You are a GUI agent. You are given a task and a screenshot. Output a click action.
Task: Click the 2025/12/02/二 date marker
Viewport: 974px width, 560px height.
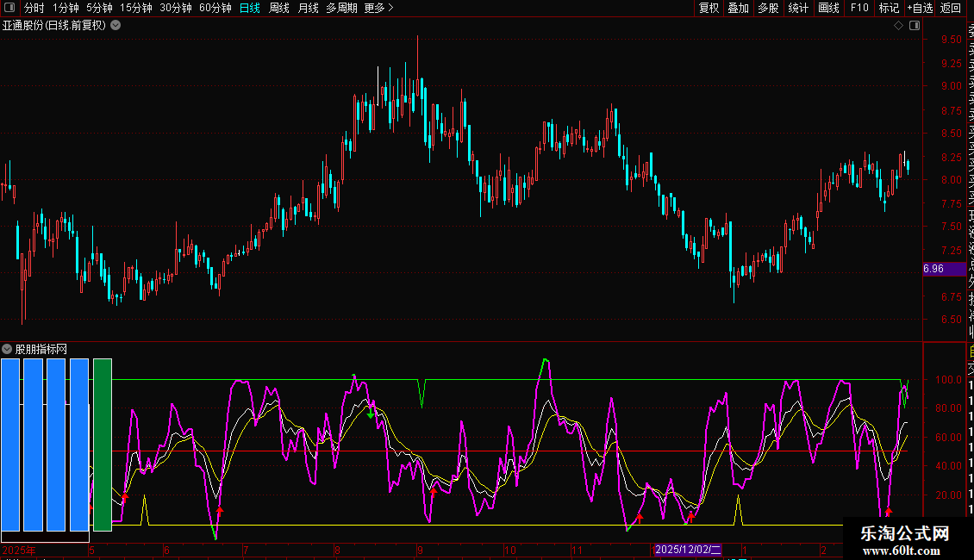pos(688,550)
